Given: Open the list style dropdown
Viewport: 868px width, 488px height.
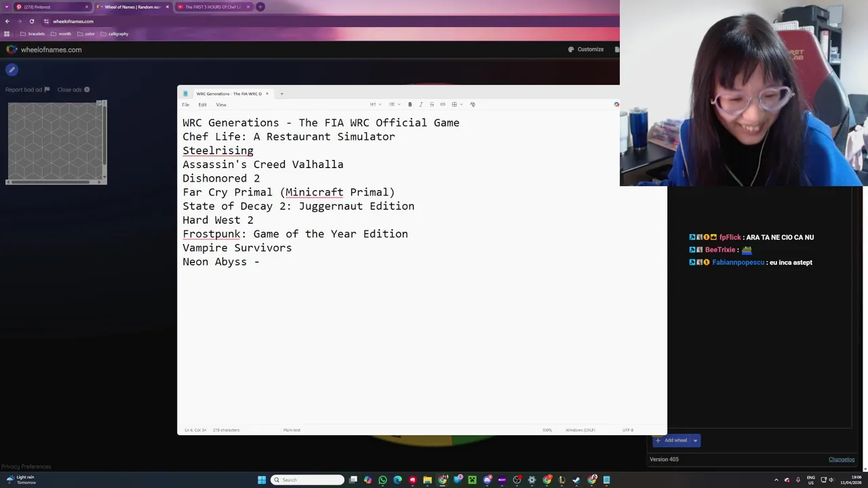Looking at the screenshot, I should [x=394, y=104].
